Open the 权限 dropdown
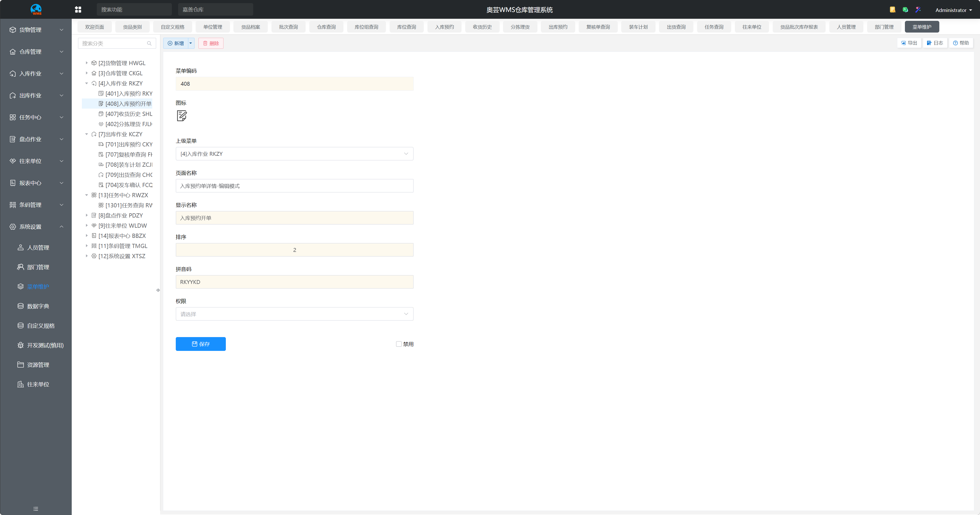This screenshot has width=980, height=515. (x=294, y=314)
